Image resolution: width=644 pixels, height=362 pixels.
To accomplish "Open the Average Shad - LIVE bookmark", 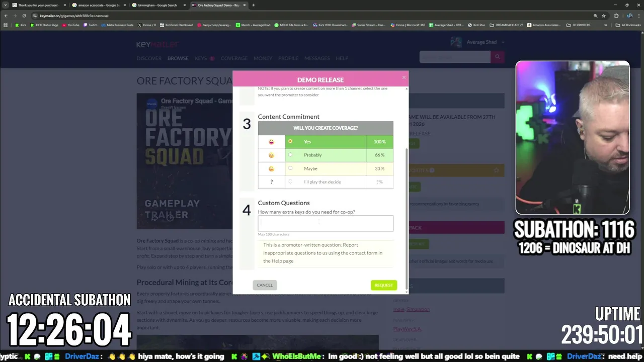I will pyautogui.click(x=446, y=25).
